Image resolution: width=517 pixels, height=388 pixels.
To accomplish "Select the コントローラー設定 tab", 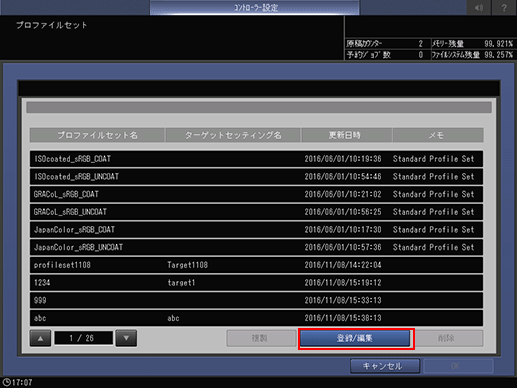I will (x=255, y=7).
